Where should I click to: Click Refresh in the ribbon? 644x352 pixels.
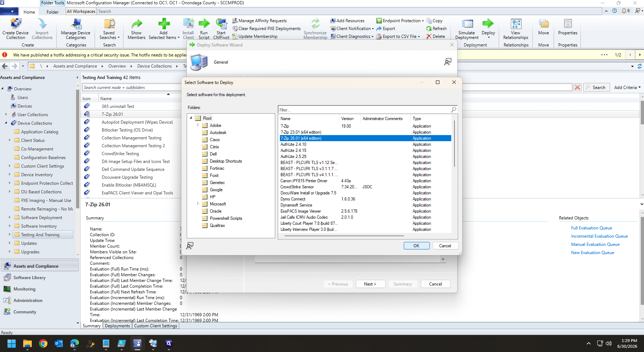tap(436, 29)
